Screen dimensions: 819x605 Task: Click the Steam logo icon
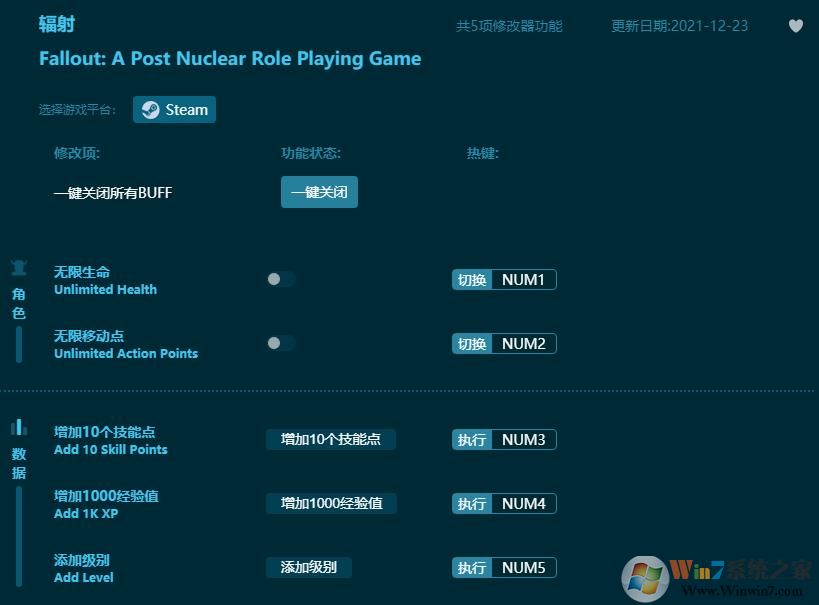(150, 110)
